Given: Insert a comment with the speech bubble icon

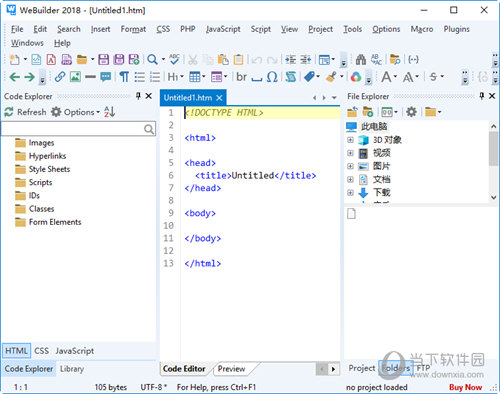Looking at the screenshot, I should (x=106, y=77).
